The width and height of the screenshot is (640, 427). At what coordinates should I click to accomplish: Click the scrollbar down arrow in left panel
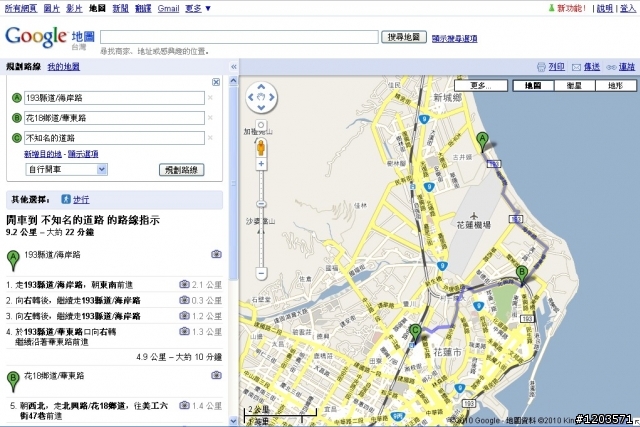pos(233,420)
